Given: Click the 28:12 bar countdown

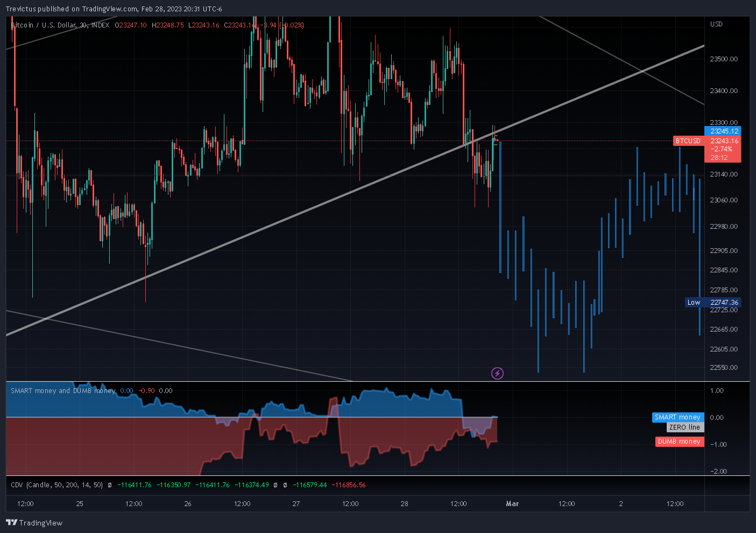Looking at the screenshot, I should [x=719, y=158].
